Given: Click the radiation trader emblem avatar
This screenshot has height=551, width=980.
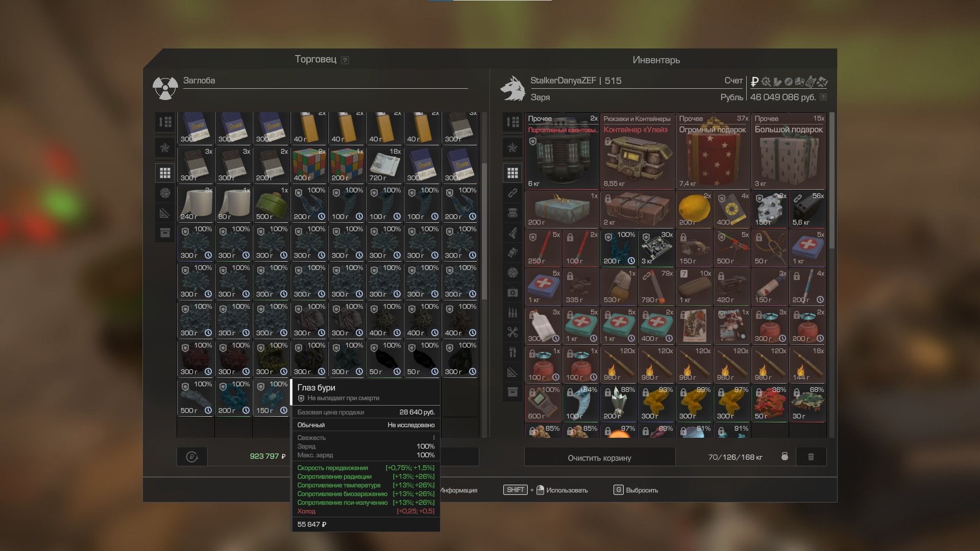Looking at the screenshot, I should point(165,88).
